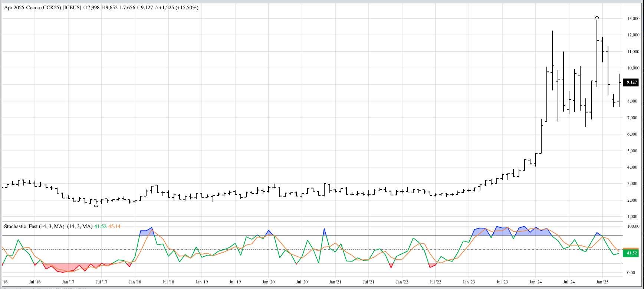Click the high price value 9,652
This screenshot has height=289, width=644.
(x=111, y=7)
